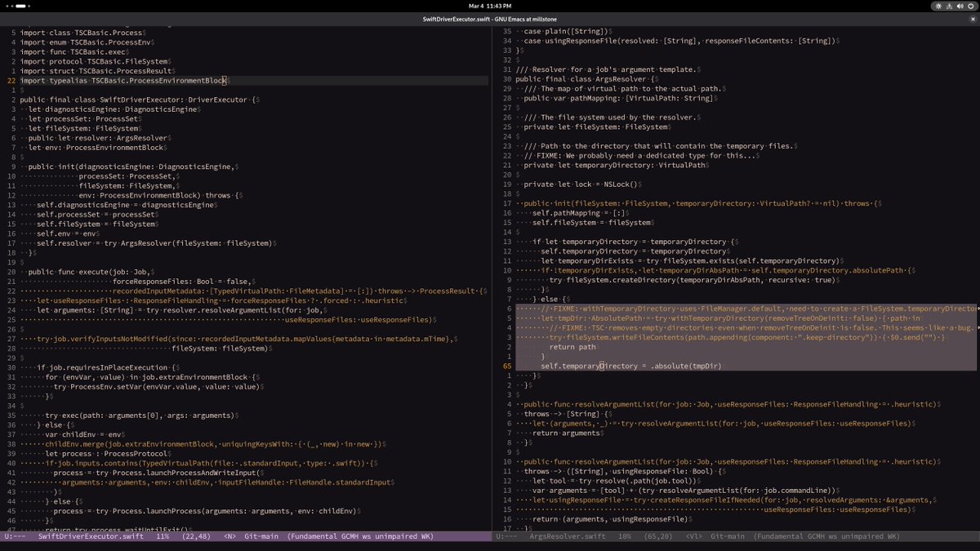Open the clock showing Mar 4 11:43 PM

point(490,6)
